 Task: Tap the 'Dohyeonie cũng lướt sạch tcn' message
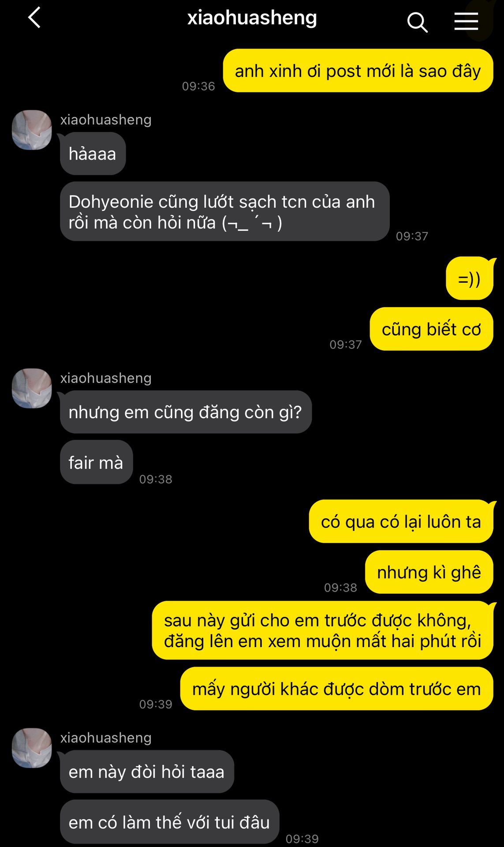click(x=224, y=211)
